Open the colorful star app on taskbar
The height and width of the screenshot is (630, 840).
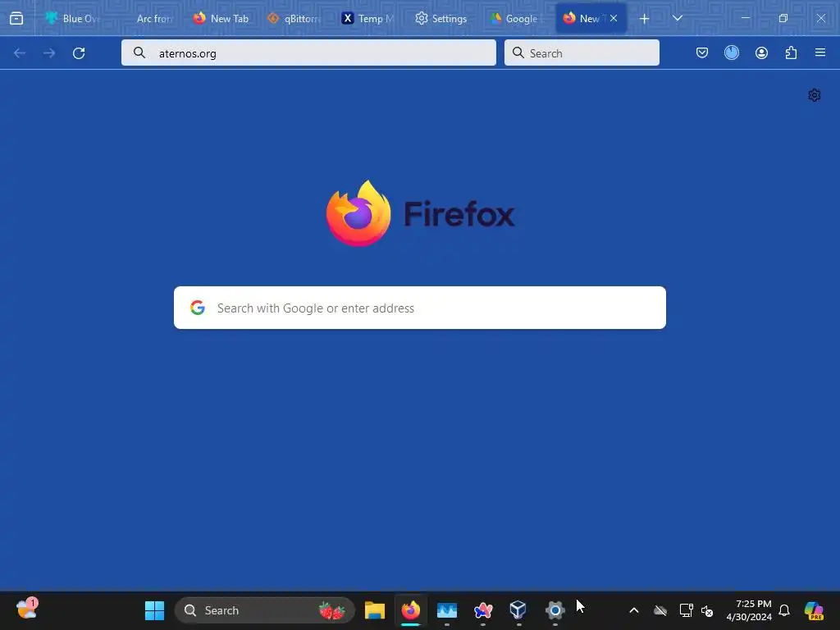tap(483, 610)
